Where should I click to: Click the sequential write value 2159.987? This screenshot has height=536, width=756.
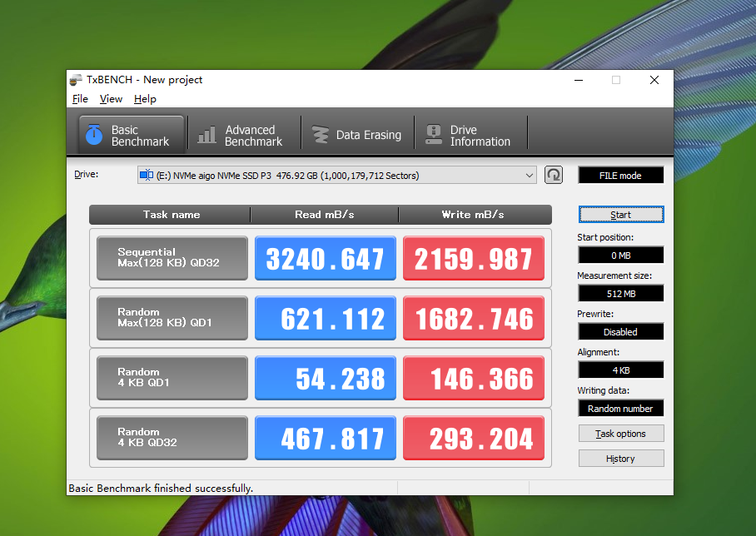pyautogui.click(x=474, y=258)
